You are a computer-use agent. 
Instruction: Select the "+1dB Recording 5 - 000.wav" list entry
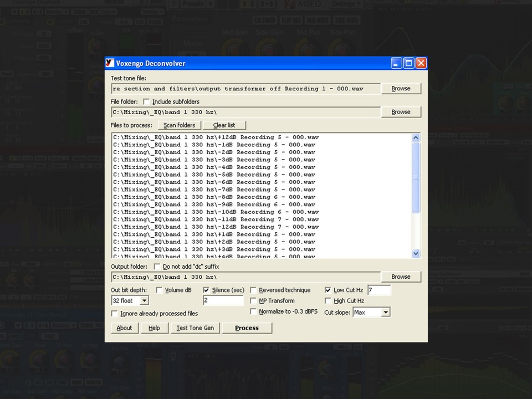coord(214,234)
